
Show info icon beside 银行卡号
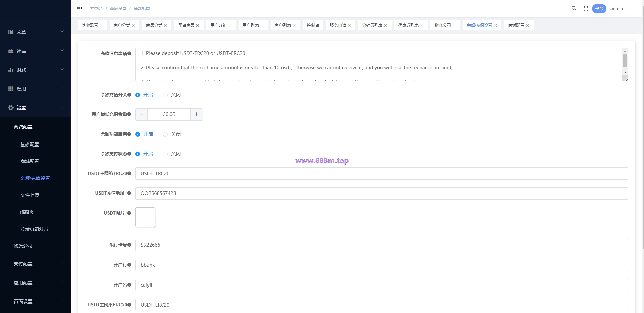coord(129,245)
